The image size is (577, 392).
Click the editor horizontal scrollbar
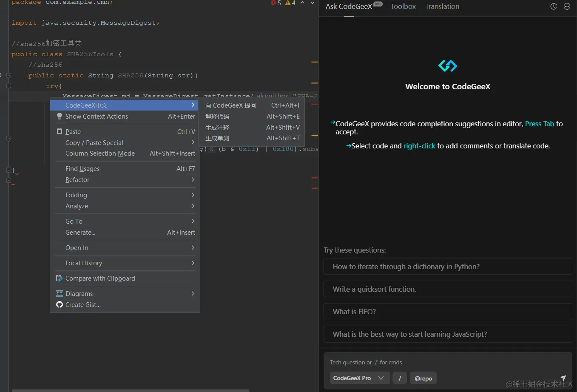click(x=130, y=390)
